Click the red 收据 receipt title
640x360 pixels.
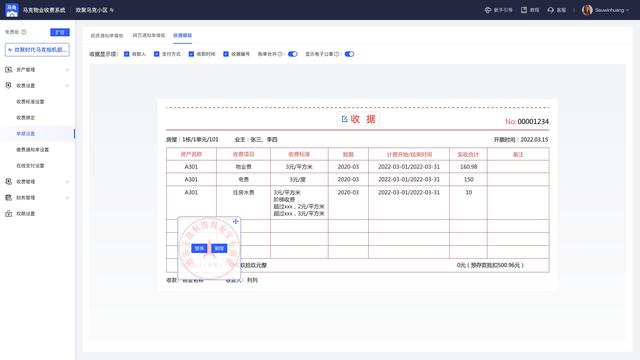(x=363, y=119)
